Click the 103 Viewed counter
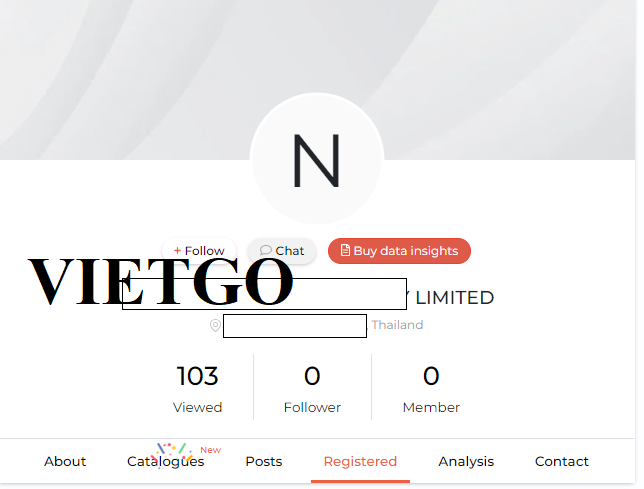 pyautogui.click(x=197, y=388)
